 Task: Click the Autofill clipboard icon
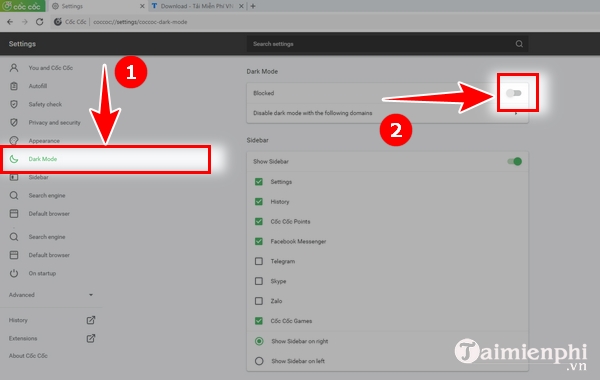[14, 86]
